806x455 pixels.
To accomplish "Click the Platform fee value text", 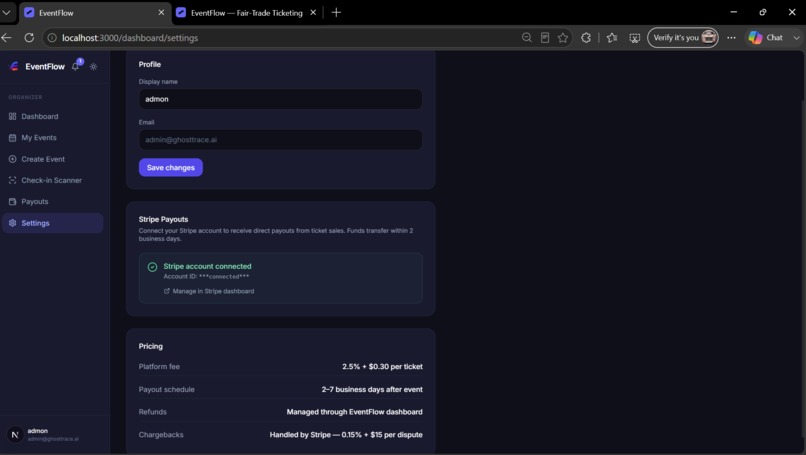I will (x=382, y=367).
